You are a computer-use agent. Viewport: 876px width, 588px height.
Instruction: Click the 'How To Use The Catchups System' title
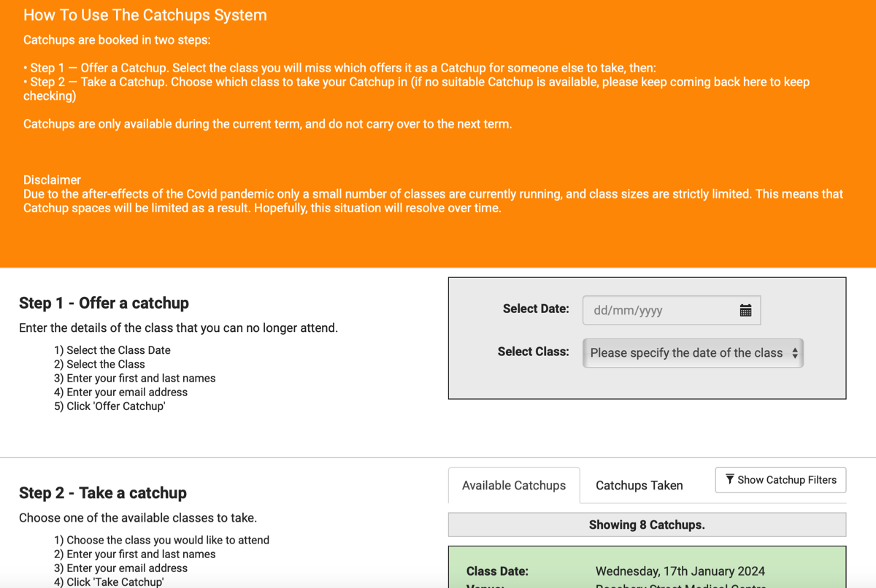pyautogui.click(x=145, y=15)
